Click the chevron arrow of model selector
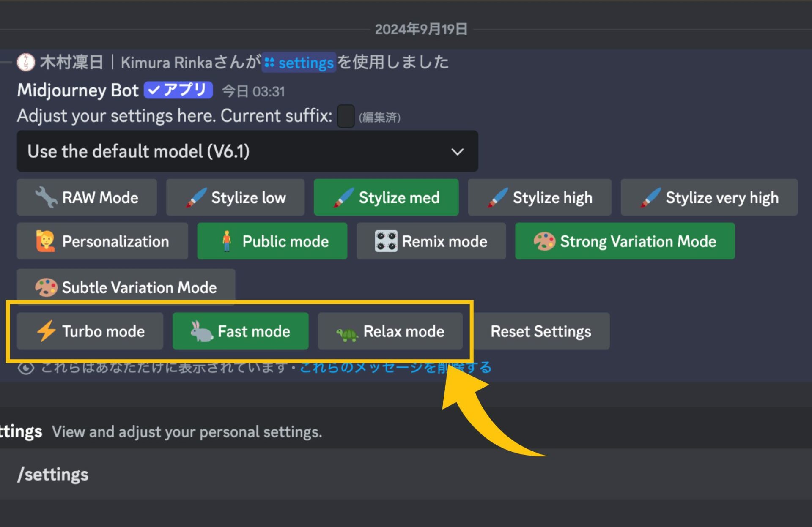Image resolution: width=812 pixels, height=527 pixels. pyautogui.click(x=457, y=152)
